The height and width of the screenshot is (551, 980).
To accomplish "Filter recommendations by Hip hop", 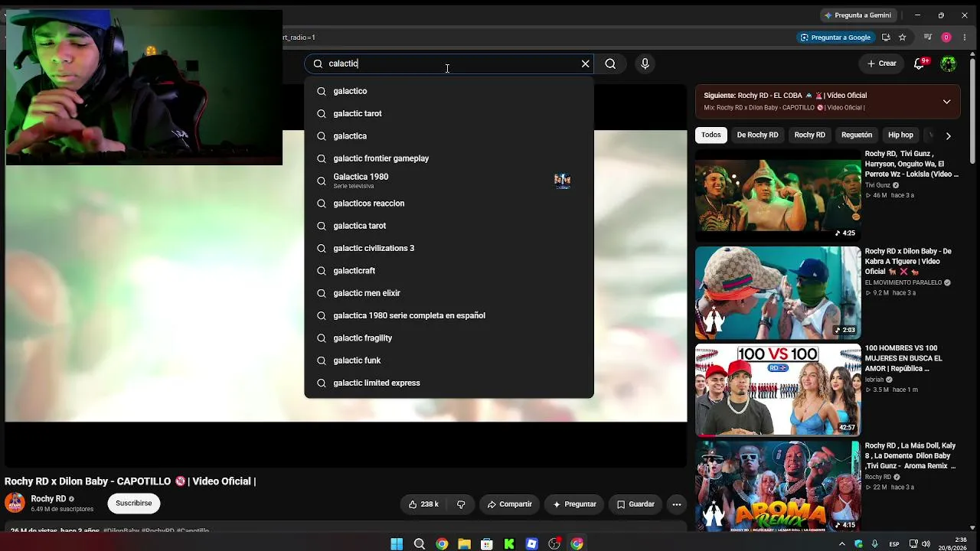I will pos(900,135).
